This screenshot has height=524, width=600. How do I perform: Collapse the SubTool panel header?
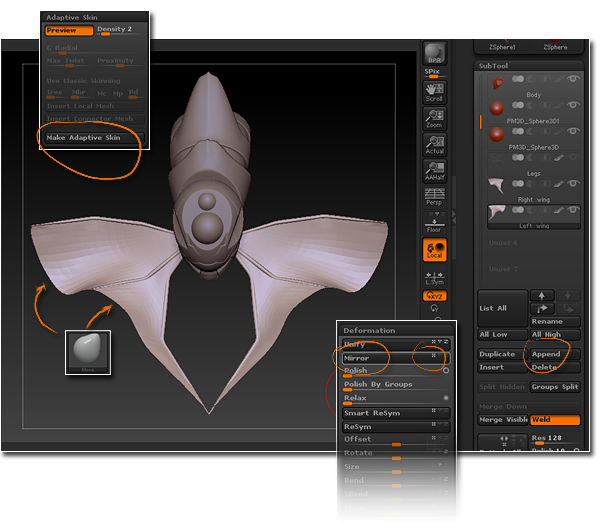528,66
